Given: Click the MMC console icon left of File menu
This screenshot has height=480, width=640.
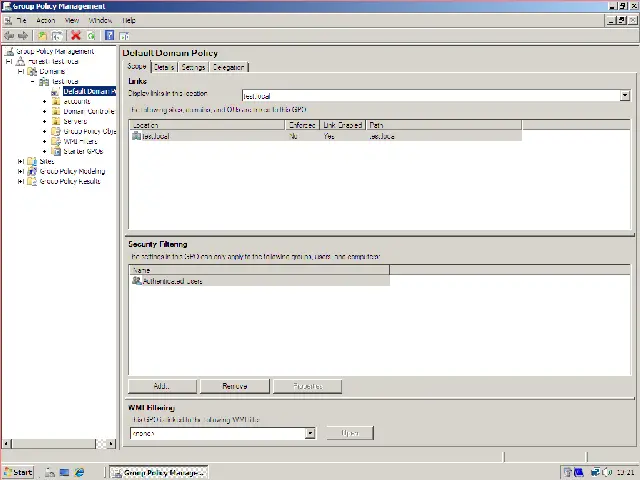Looking at the screenshot, I should click(x=8, y=20).
